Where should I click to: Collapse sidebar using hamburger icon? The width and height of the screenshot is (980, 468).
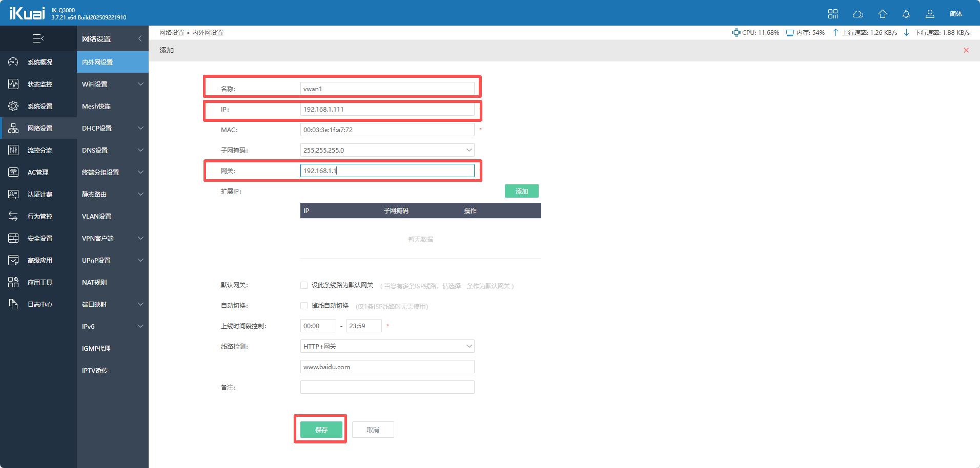point(38,38)
